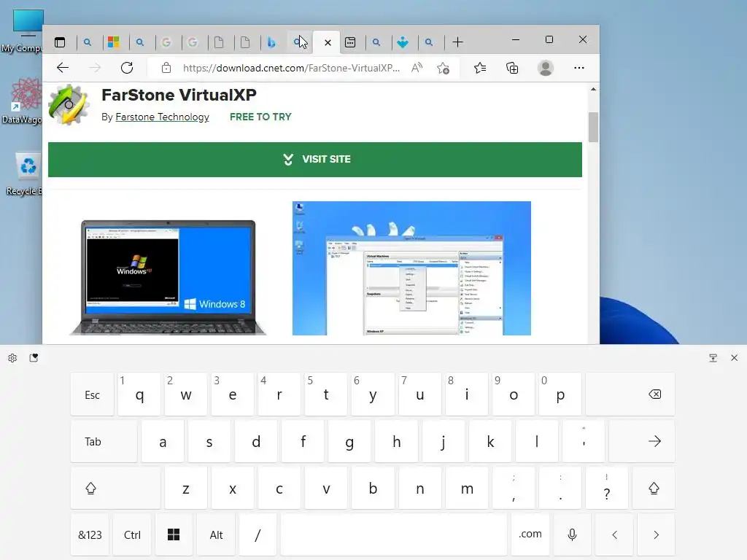Add this page to favorites
The width and height of the screenshot is (747, 560).
pyautogui.click(x=443, y=68)
